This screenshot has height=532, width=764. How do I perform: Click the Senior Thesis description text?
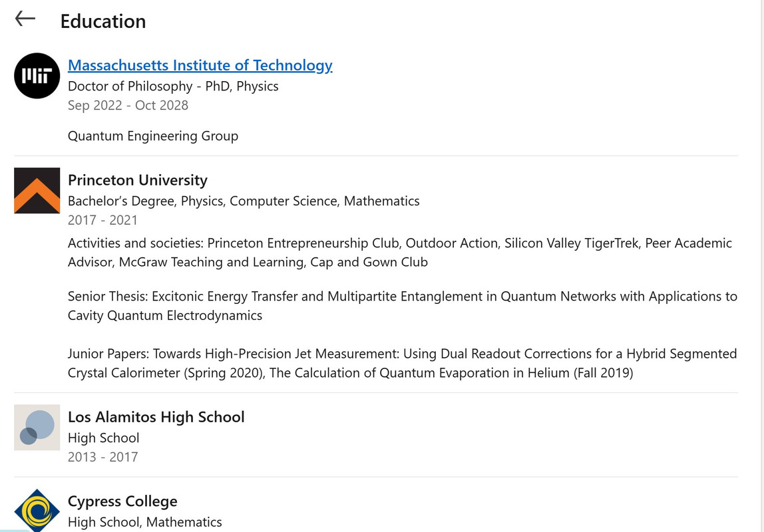pyautogui.click(x=403, y=306)
